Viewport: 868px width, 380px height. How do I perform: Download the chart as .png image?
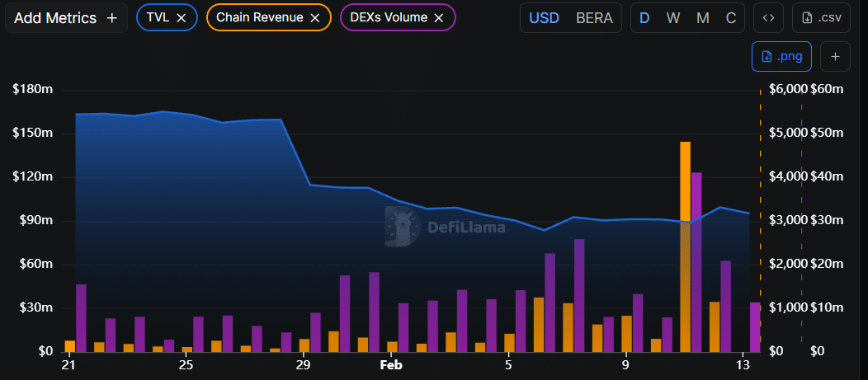tap(781, 56)
